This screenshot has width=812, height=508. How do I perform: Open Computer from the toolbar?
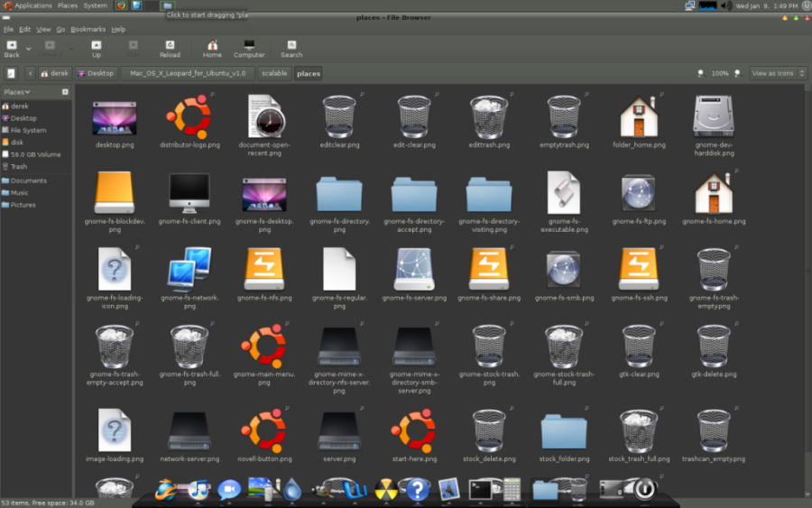coord(249,50)
